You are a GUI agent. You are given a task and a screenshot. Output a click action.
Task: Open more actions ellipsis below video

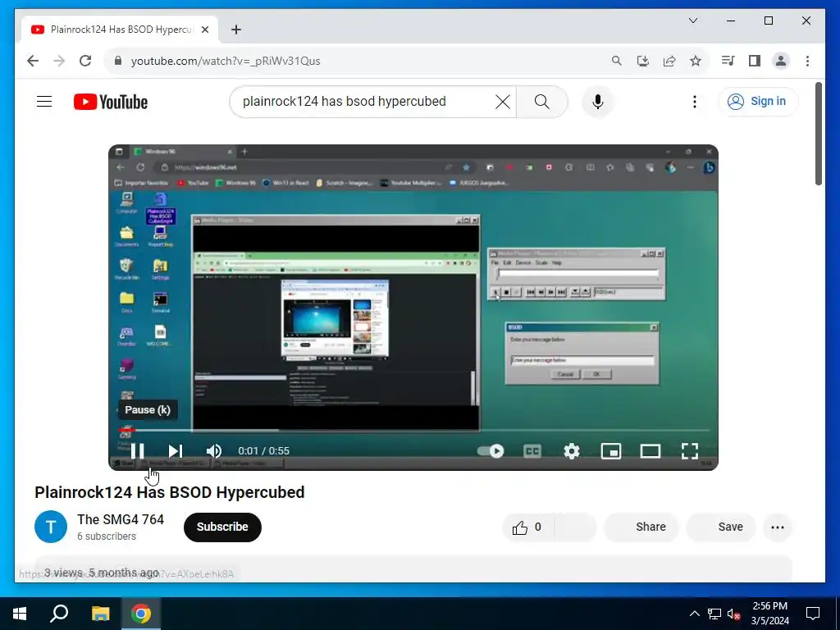coord(778,527)
